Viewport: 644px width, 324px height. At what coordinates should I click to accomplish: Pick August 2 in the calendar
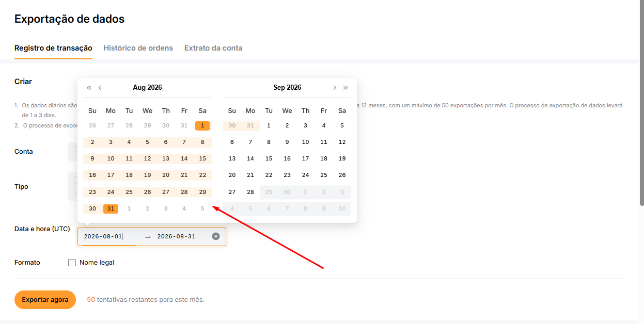coord(92,142)
